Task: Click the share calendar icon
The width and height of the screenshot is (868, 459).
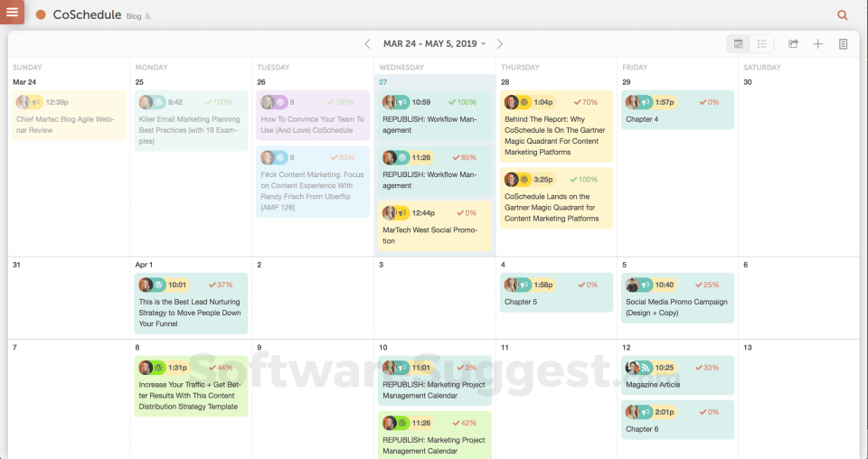Action: [794, 43]
